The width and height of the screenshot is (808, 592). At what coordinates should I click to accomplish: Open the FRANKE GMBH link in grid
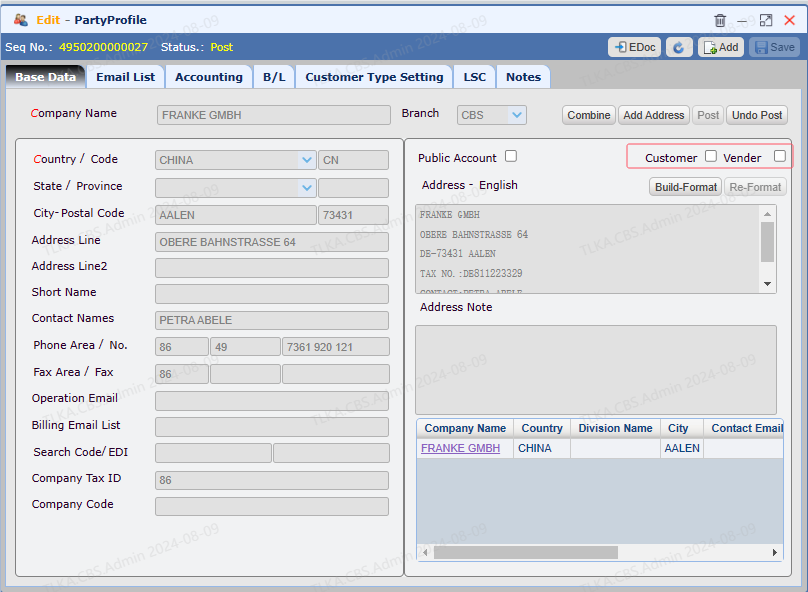tap(460, 448)
